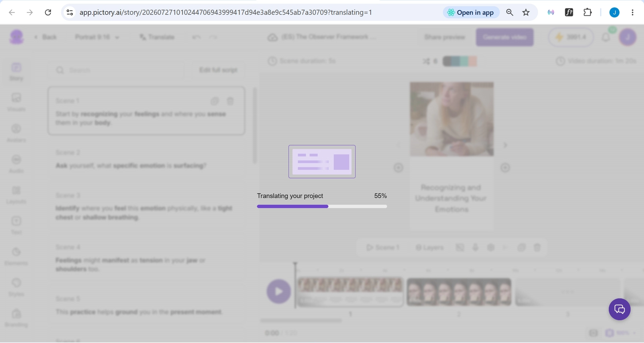The height and width of the screenshot is (343, 644).
Task: Click the script panel vertical scrollbar
Action: click(255, 125)
